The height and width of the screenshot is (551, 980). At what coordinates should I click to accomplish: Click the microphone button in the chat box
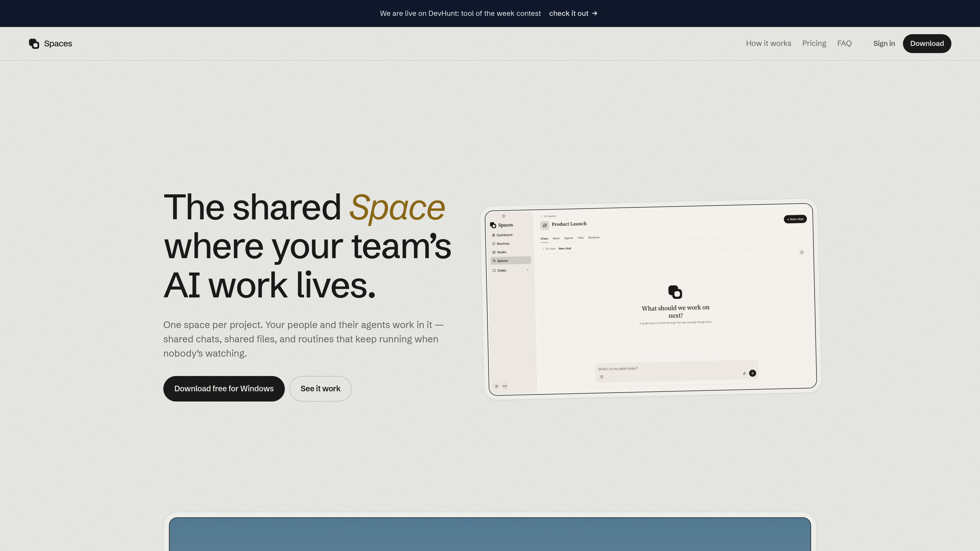click(753, 373)
